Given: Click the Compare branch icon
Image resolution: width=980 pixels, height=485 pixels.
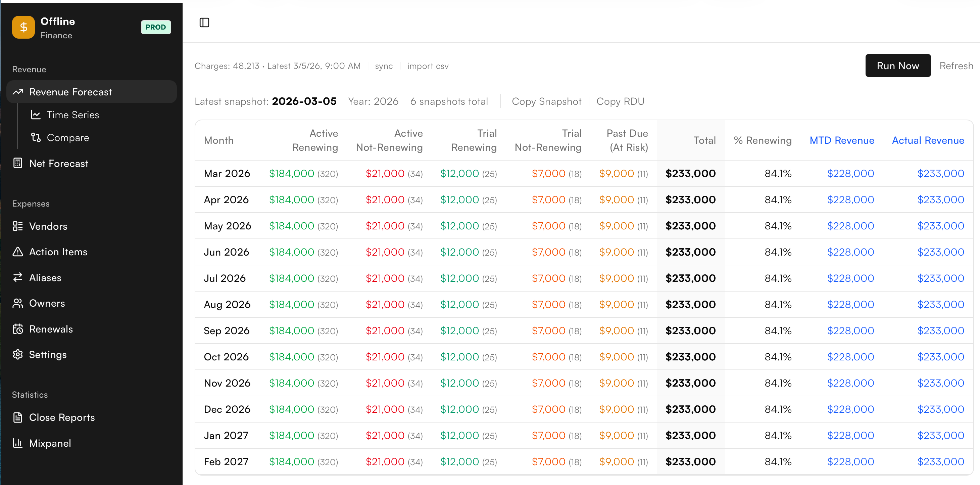Looking at the screenshot, I should pyautogui.click(x=36, y=137).
